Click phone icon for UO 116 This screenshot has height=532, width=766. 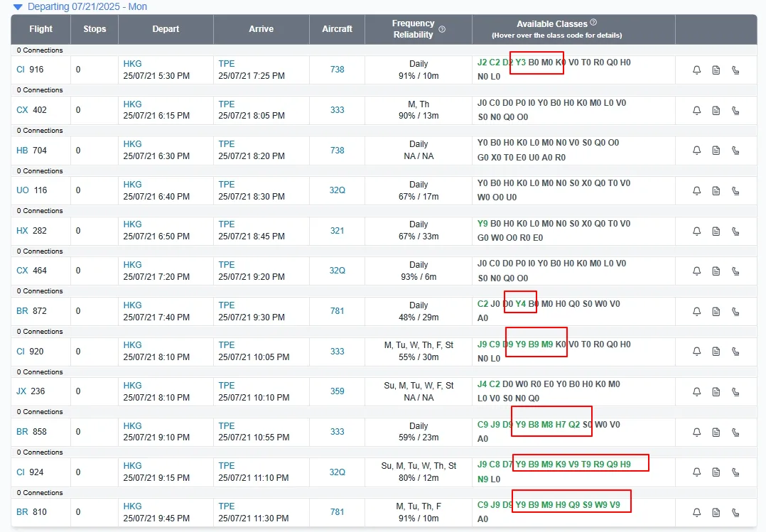(735, 191)
